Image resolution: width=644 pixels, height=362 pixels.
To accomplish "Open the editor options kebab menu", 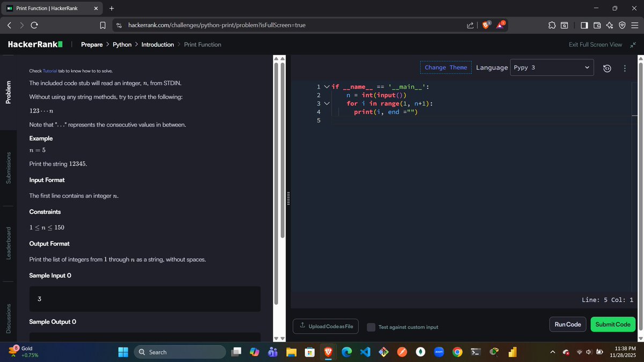I will coord(624,68).
